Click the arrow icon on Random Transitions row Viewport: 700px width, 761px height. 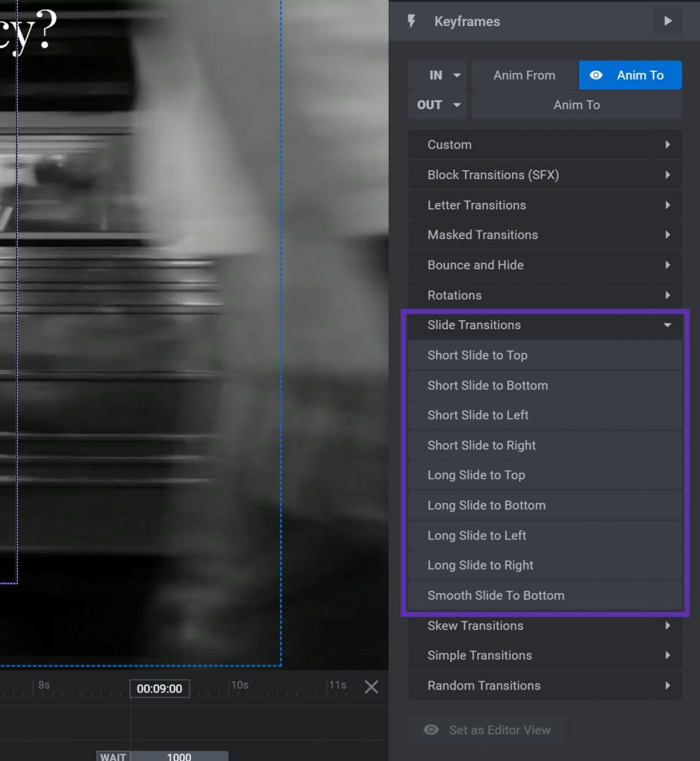[668, 685]
